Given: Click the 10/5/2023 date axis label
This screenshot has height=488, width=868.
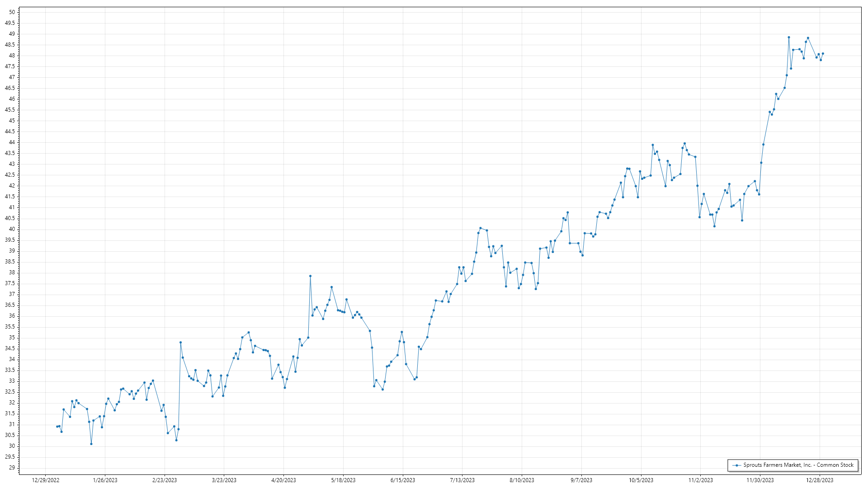Looking at the screenshot, I should (641, 480).
